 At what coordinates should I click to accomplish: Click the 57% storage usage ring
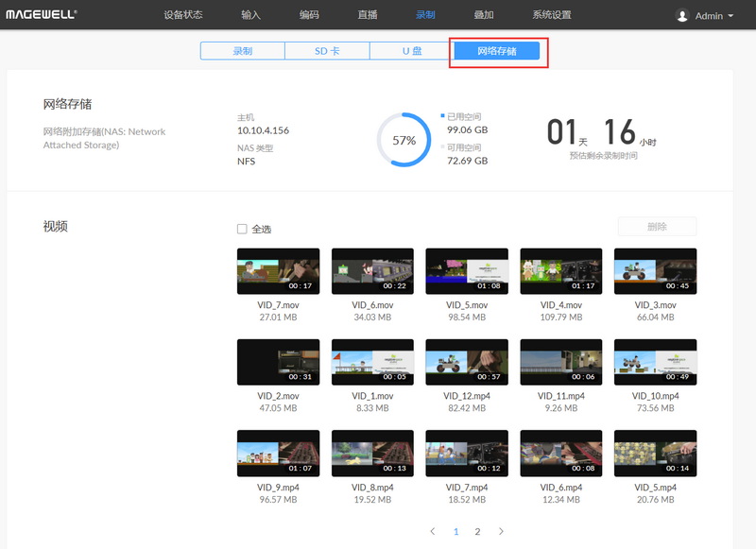pos(404,140)
